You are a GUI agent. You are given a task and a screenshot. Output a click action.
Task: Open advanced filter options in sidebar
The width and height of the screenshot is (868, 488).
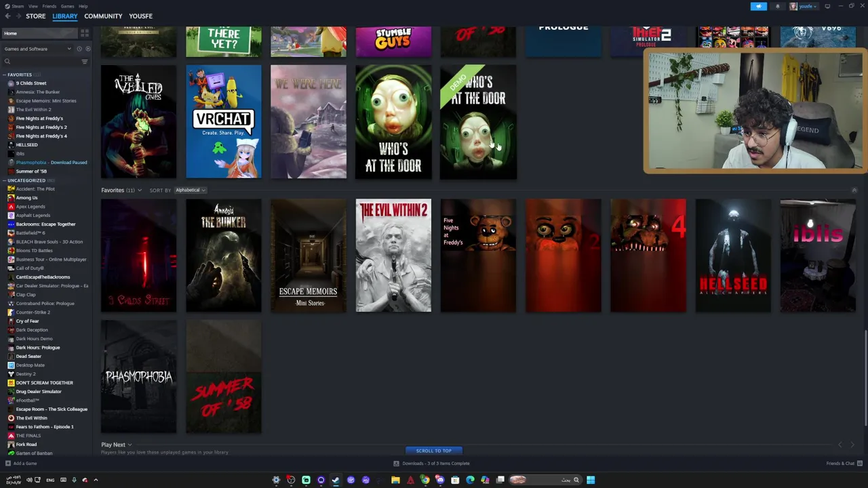click(85, 62)
